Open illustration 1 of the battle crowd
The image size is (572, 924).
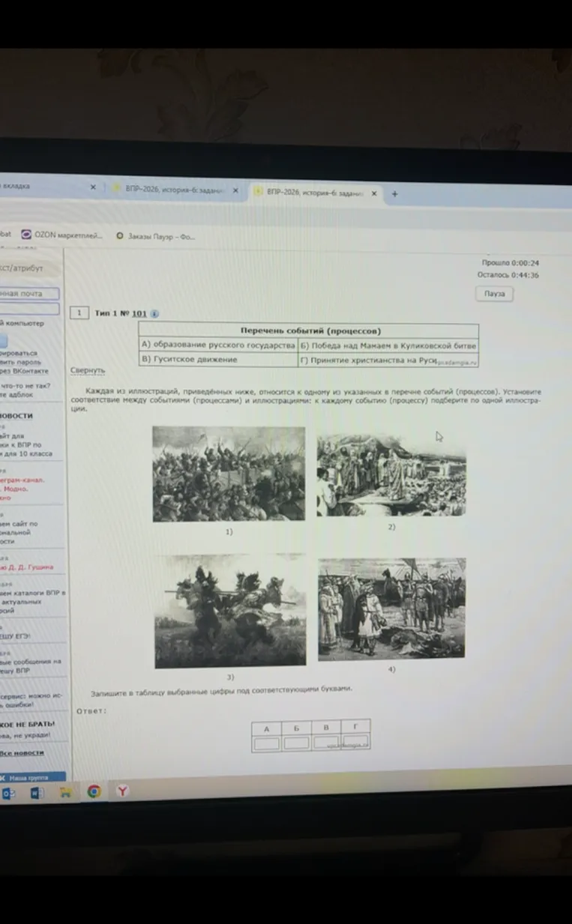(x=229, y=474)
